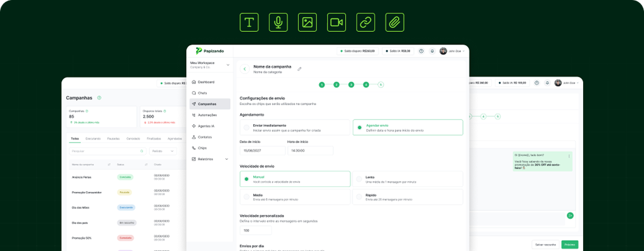Click the Próximo button
This screenshot has width=644, height=251.
coord(570,244)
